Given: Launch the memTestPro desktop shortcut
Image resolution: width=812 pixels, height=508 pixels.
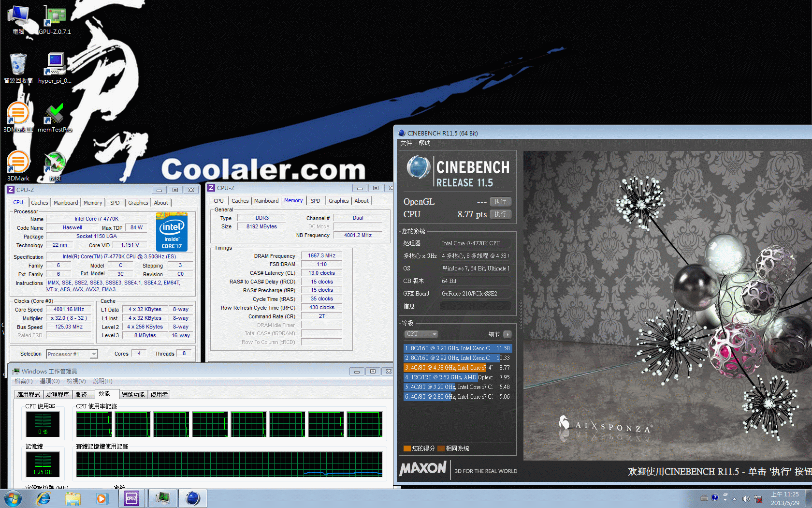Looking at the screenshot, I should 55,117.
